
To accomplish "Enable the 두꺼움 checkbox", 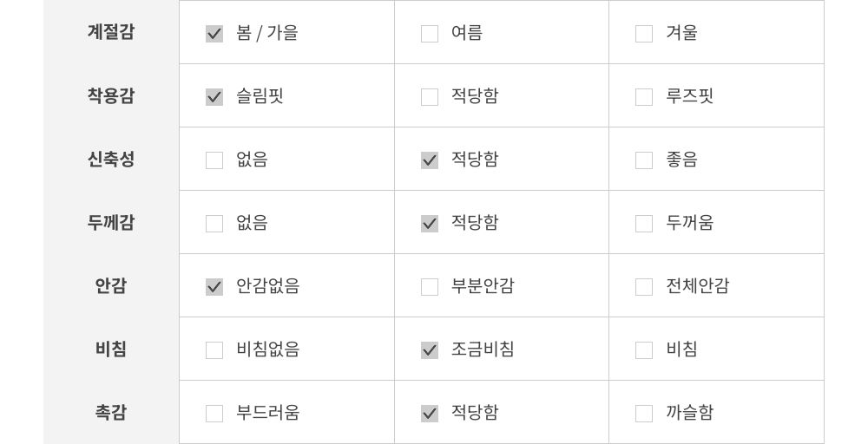I will (644, 224).
